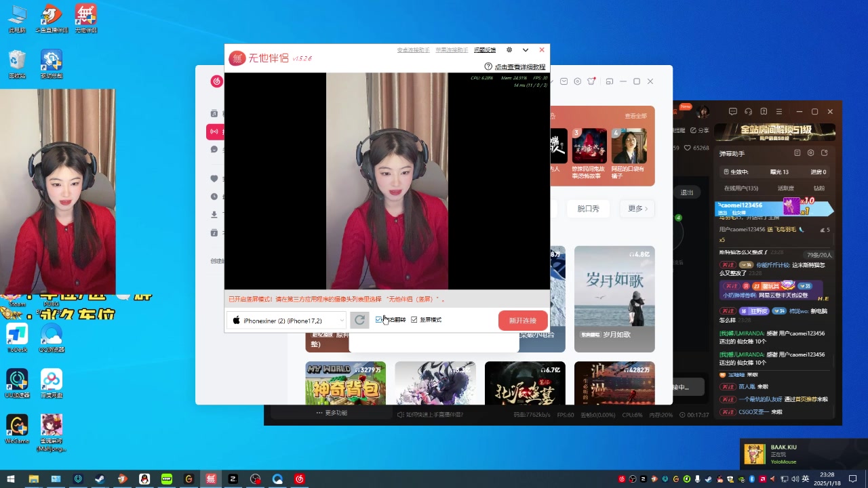Toggle the 竖屏模式 portrait mode checkbox
This screenshot has width=868, height=488.
click(414, 320)
